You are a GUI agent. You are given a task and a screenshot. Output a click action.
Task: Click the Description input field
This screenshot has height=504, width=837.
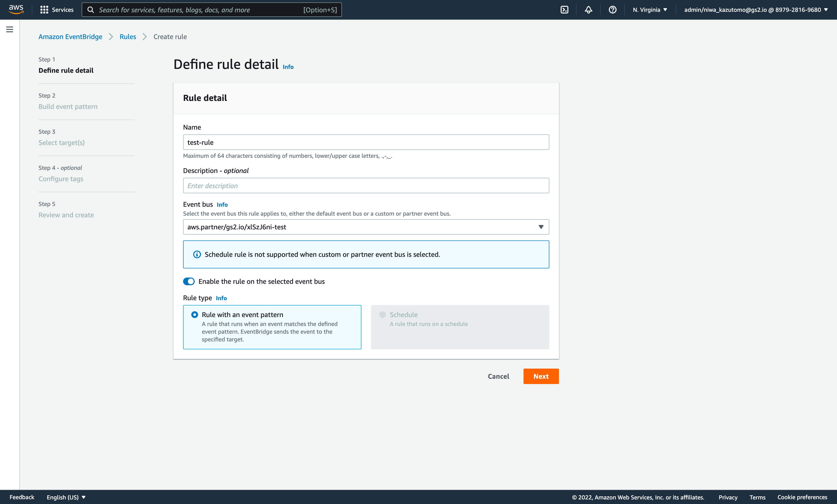pos(366,186)
